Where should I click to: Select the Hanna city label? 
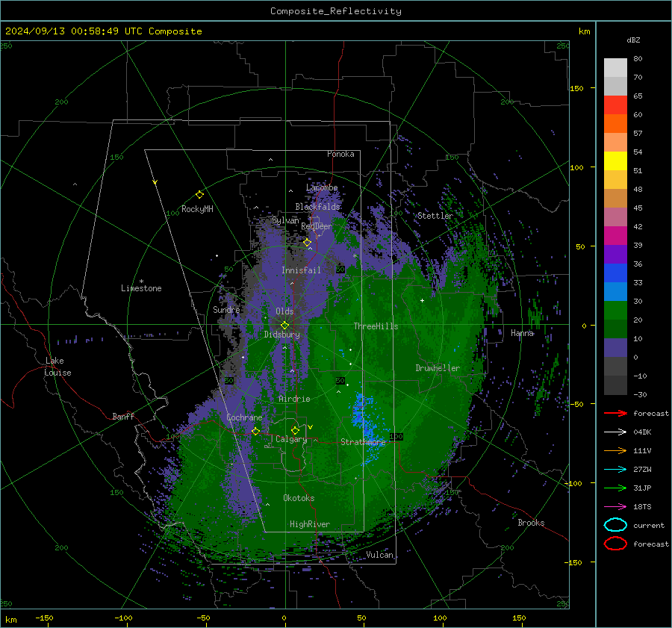[x=522, y=333]
